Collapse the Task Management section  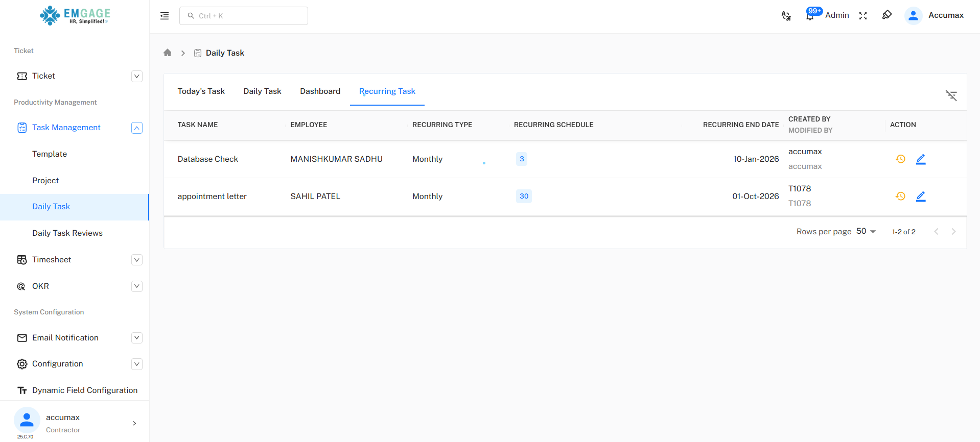coord(136,128)
